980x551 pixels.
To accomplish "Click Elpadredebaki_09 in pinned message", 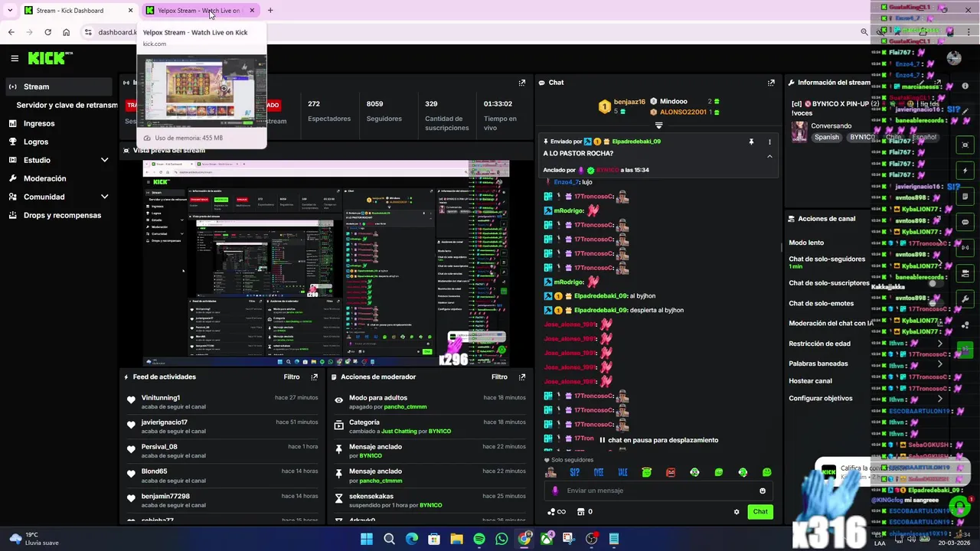I will click(636, 142).
